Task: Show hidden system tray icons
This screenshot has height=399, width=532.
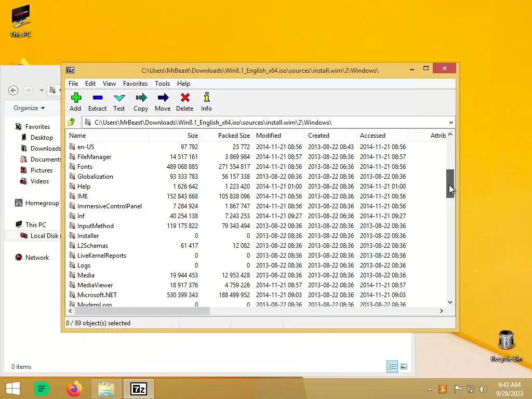Action: (430, 389)
